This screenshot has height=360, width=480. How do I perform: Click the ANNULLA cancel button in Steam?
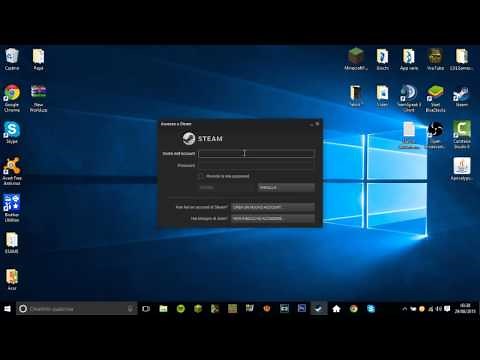(x=286, y=187)
